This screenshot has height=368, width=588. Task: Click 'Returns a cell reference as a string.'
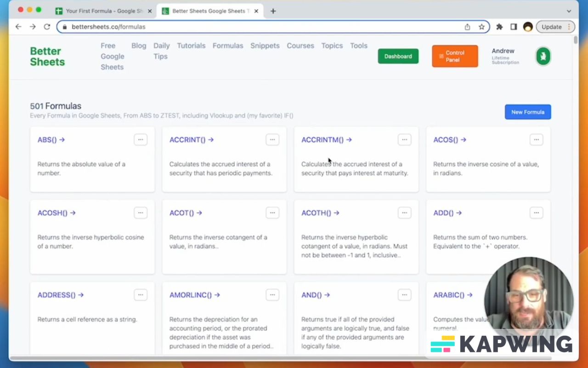[87, 319]
